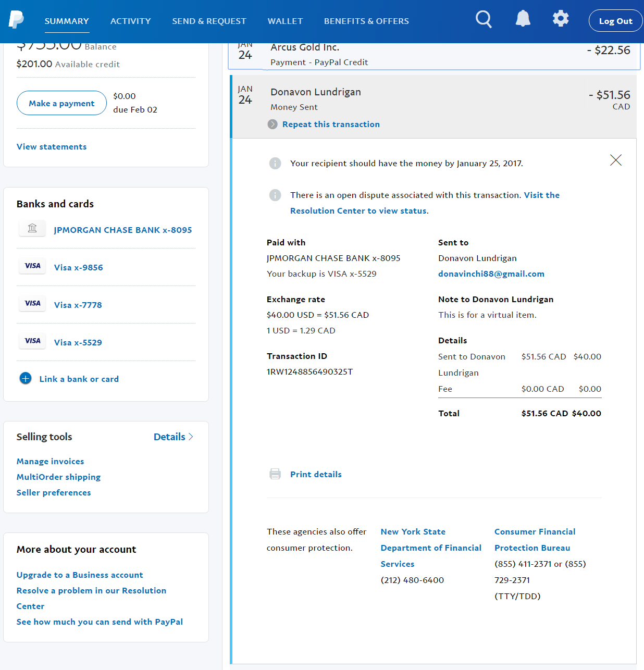Open the search magnifier icon
The width and height of the screenshot is (644, 670).
(484, 19)
